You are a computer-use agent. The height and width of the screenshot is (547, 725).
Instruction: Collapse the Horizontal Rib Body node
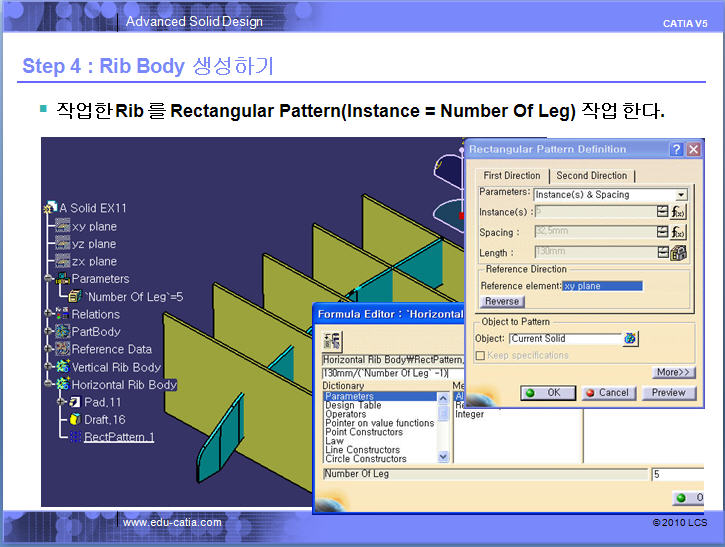point(48,384)
